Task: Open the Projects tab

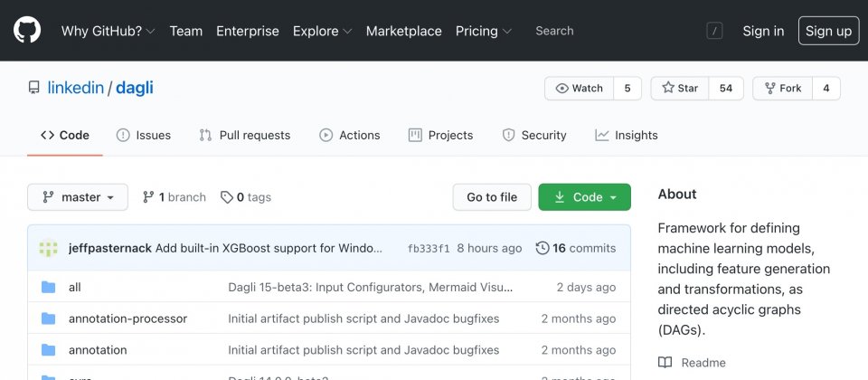Action: 440,135
